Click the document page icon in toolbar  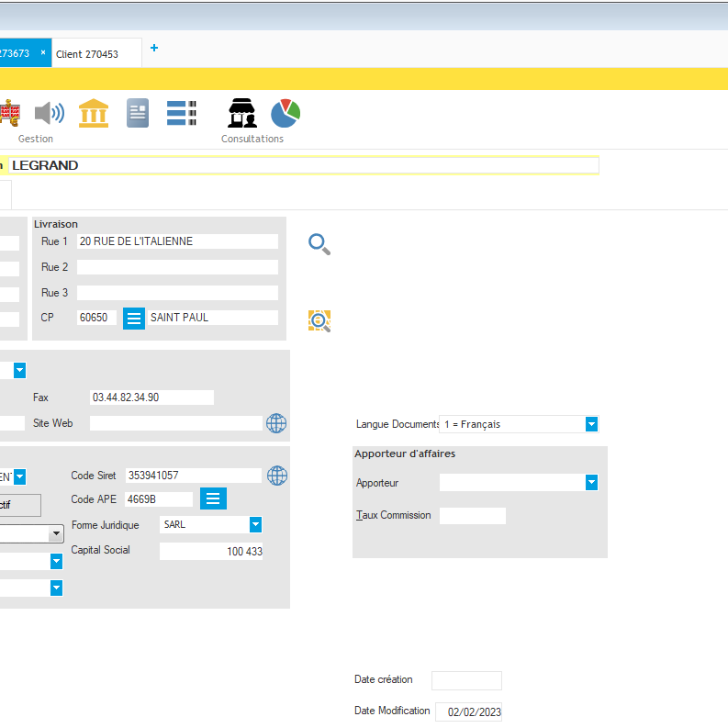point(138,113)
